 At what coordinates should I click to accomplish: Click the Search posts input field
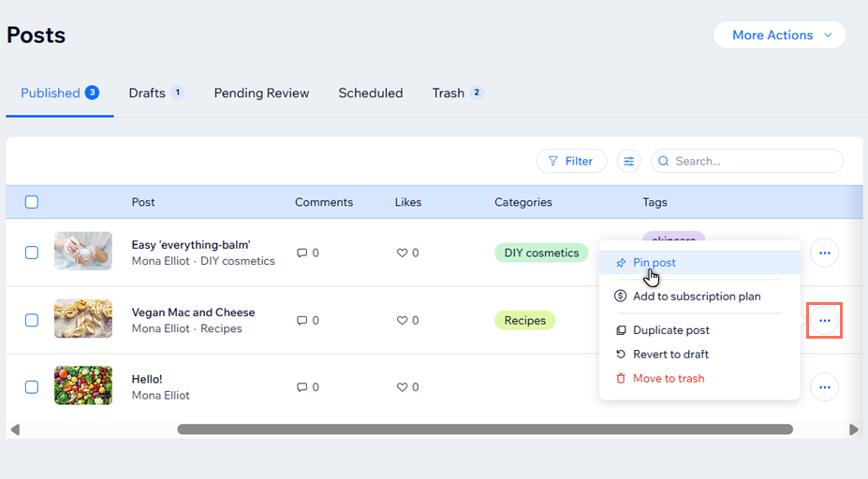(x=754, y=161)
